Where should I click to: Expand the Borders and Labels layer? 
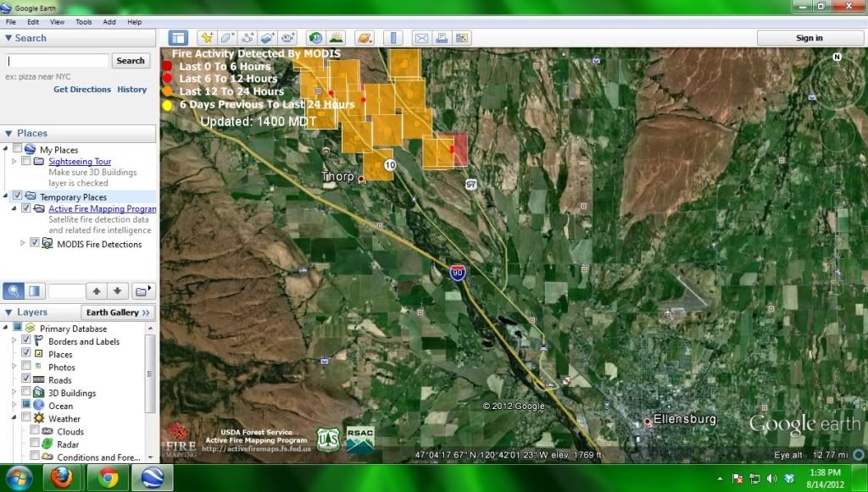coord(14,341)
